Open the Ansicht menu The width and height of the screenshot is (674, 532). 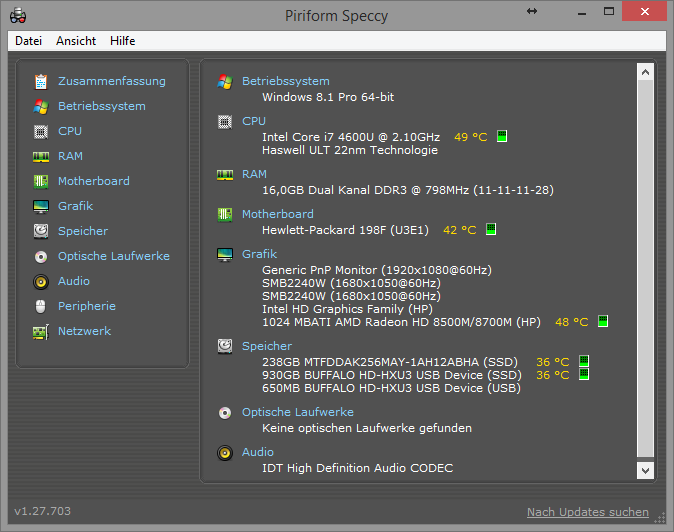pyautogui.click(x=76, y=41)
